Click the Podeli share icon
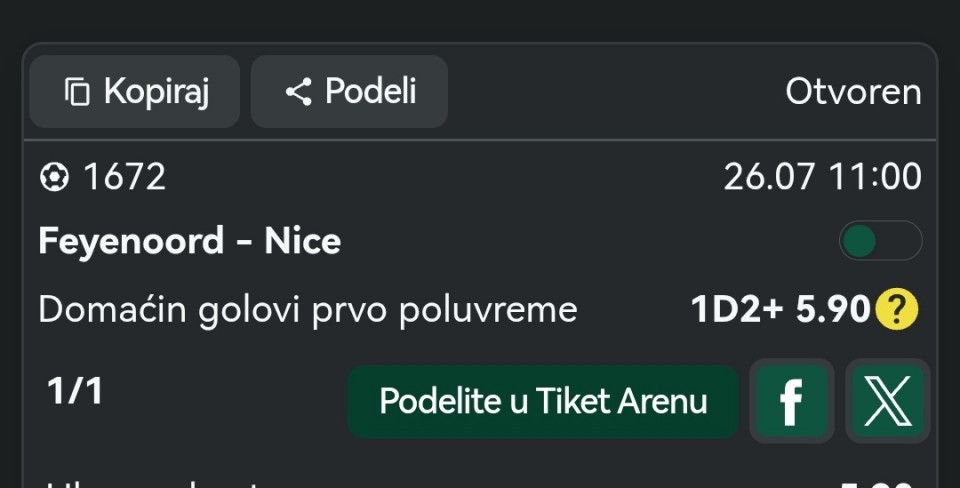The height and width of the screenshot is (488, 960). click(x=299, y=92)
